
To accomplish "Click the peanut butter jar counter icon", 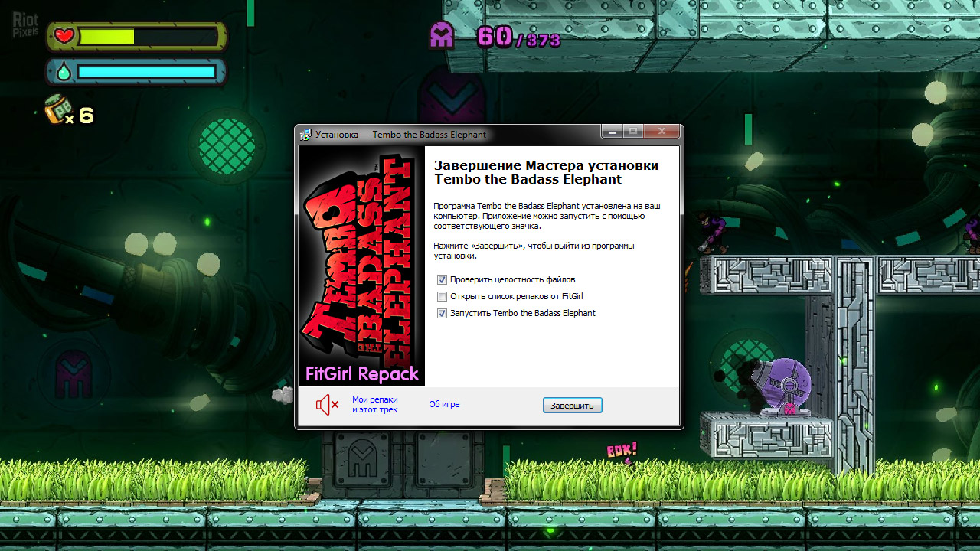I will coord(59,109).
